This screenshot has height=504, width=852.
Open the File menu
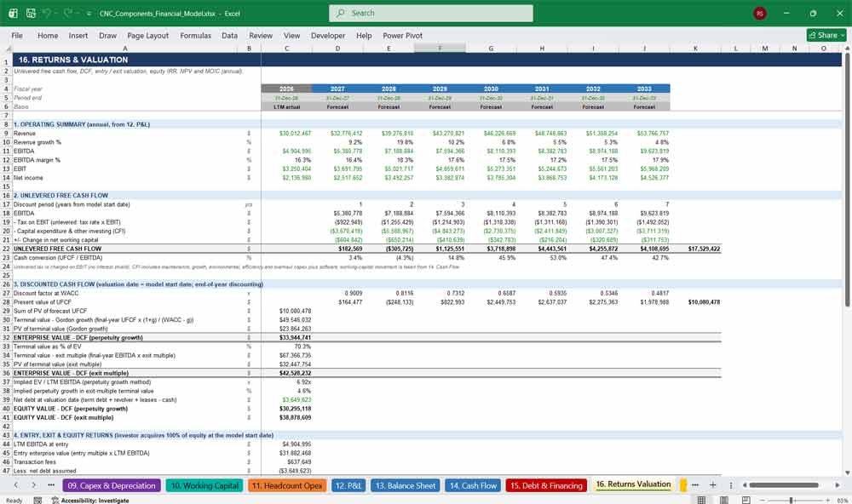pyautogui.click(x=17, y=35)
